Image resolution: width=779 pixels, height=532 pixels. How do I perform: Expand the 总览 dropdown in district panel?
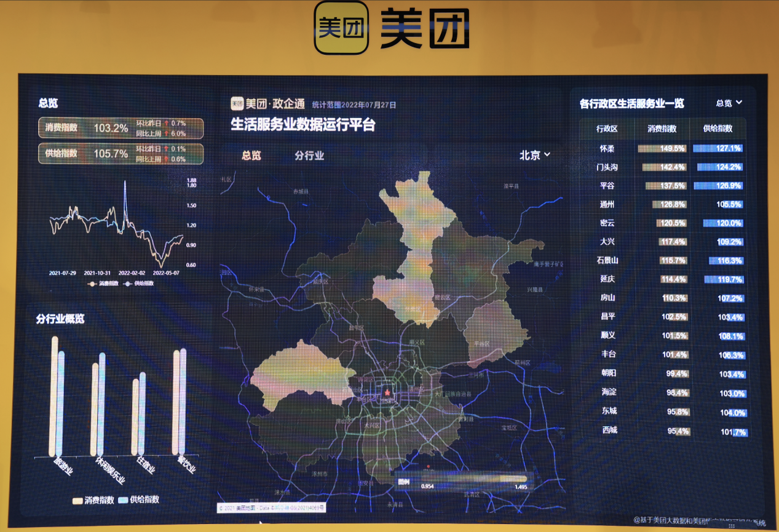pyautogui.click(x=729, y=103)
